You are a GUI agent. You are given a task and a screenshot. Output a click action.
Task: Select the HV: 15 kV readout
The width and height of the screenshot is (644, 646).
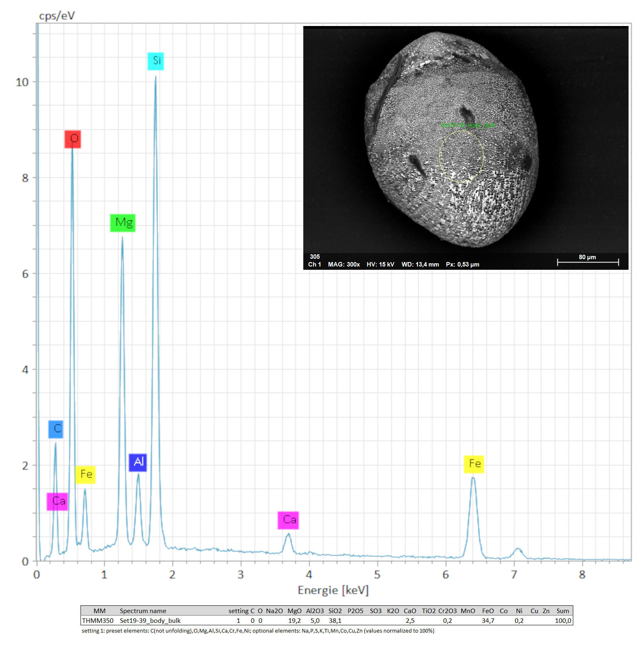(380, 264)
